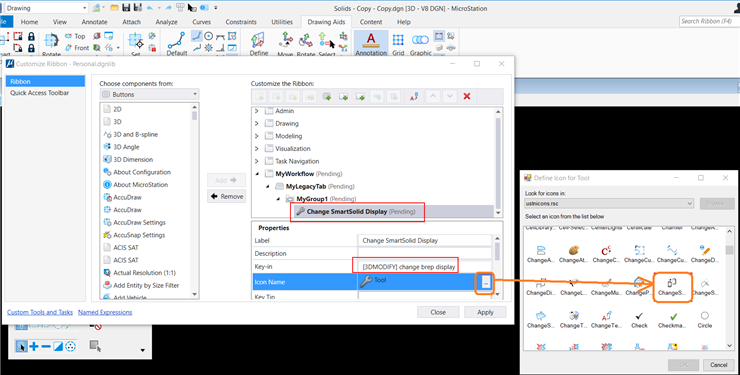Click the Move Down arrow in Customize toolbar

click(x=450, y=96)
